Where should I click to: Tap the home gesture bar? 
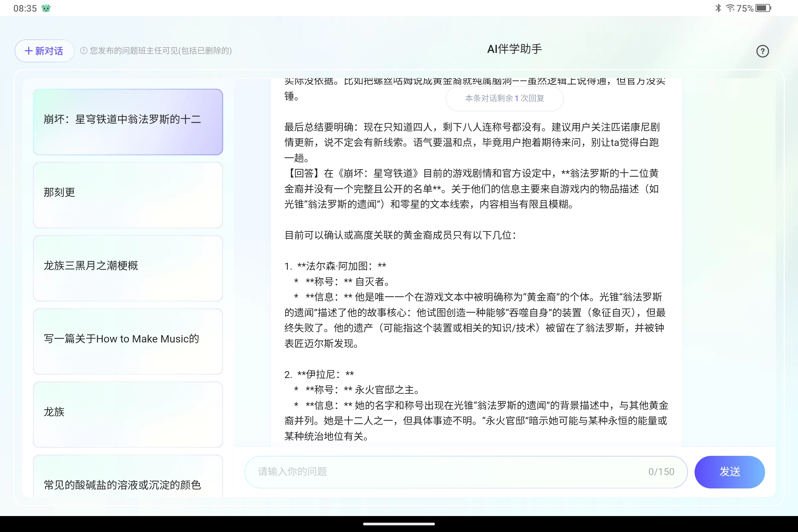399,524
